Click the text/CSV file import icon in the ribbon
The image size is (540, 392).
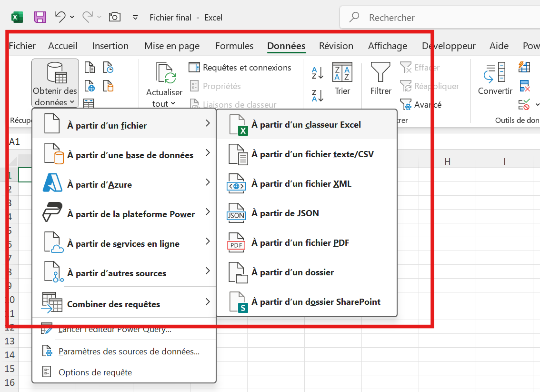coord(90,68)
